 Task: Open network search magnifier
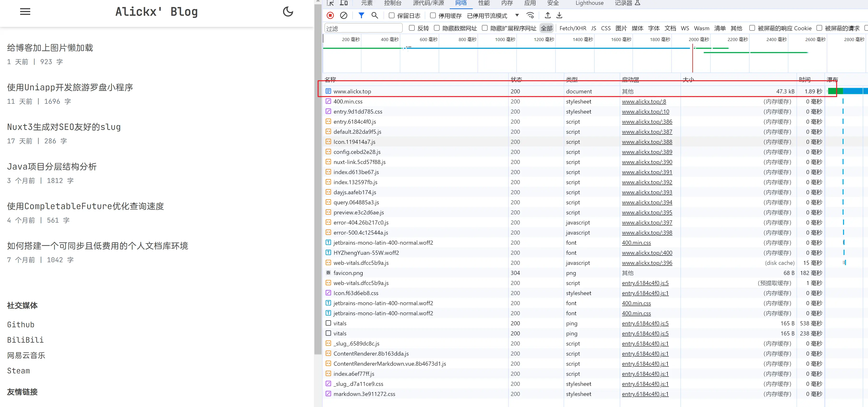click(375, 16)
